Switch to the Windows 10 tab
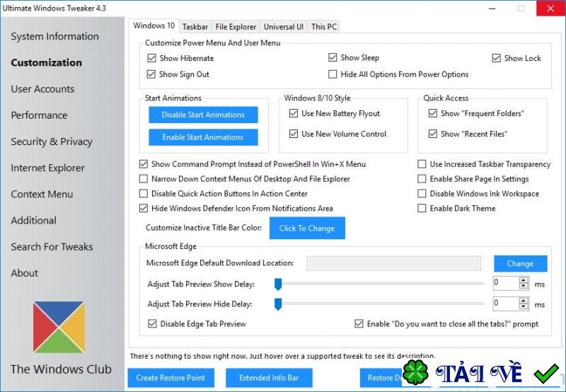The image size is (566, 392). coord(154,25)
